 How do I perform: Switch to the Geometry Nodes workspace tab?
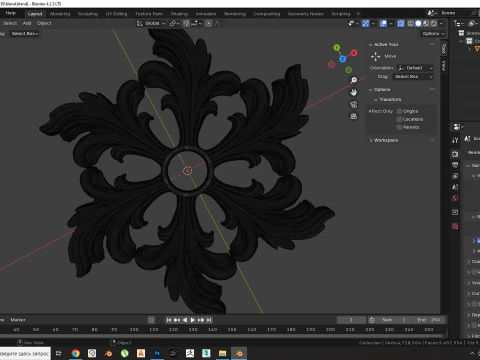(306, 14)
